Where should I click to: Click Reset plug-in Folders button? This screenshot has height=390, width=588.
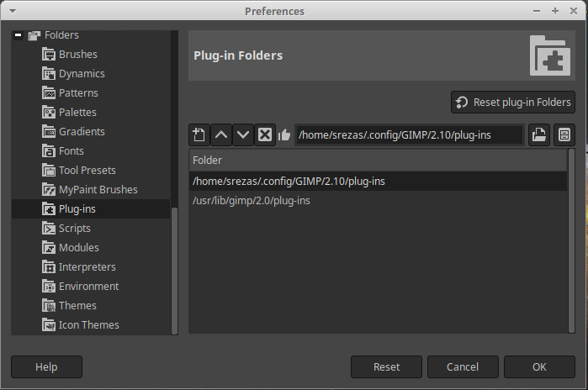tap(512, 102)
